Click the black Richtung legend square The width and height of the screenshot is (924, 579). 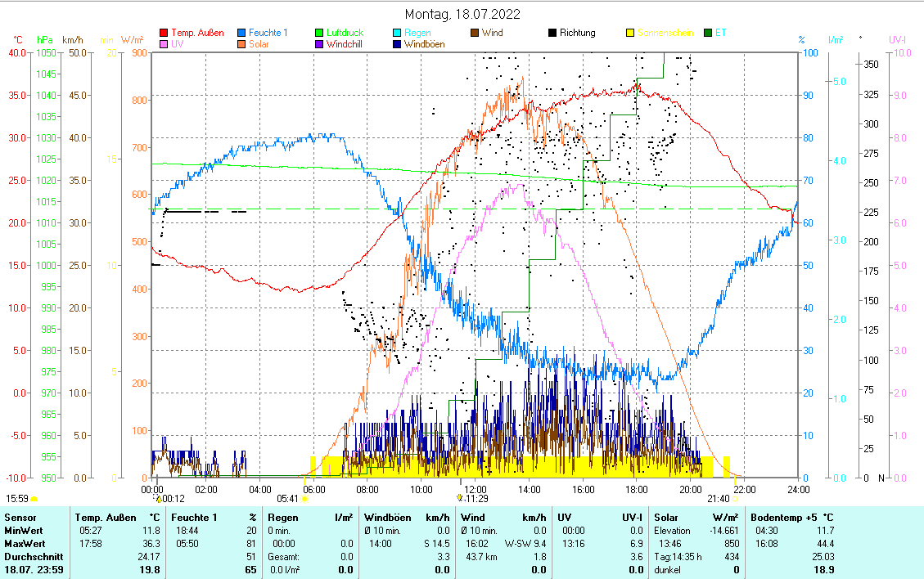click(552, 34)
